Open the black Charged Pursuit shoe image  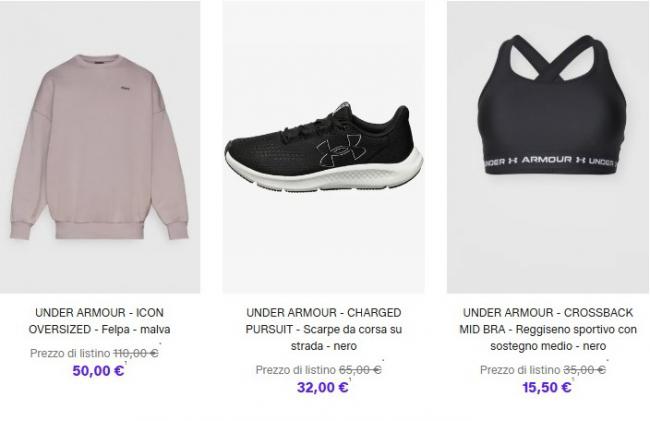[x=323, y=147]
